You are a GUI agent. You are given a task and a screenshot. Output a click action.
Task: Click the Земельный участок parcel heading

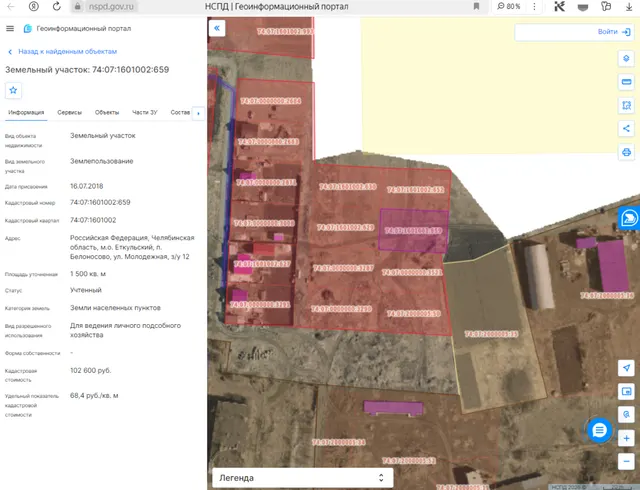[87, 69]
